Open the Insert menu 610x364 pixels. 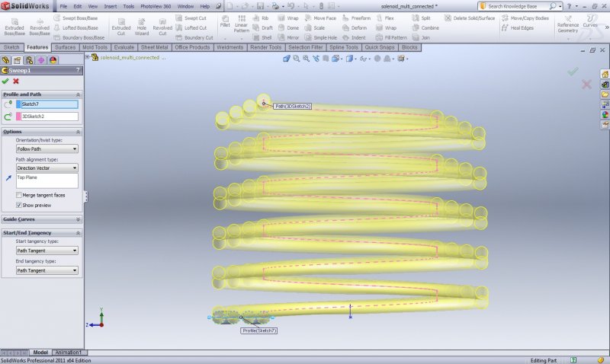tap(111, 6)
